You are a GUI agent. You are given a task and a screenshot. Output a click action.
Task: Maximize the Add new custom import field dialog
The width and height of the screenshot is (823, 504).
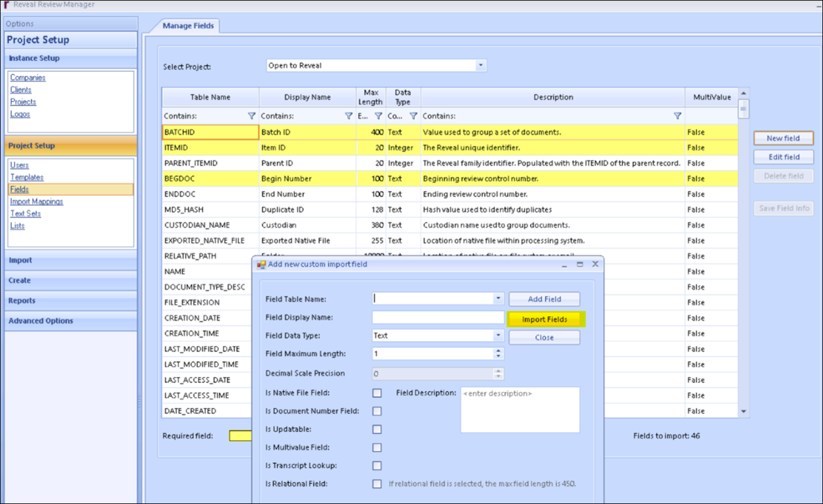click(580, 264)
